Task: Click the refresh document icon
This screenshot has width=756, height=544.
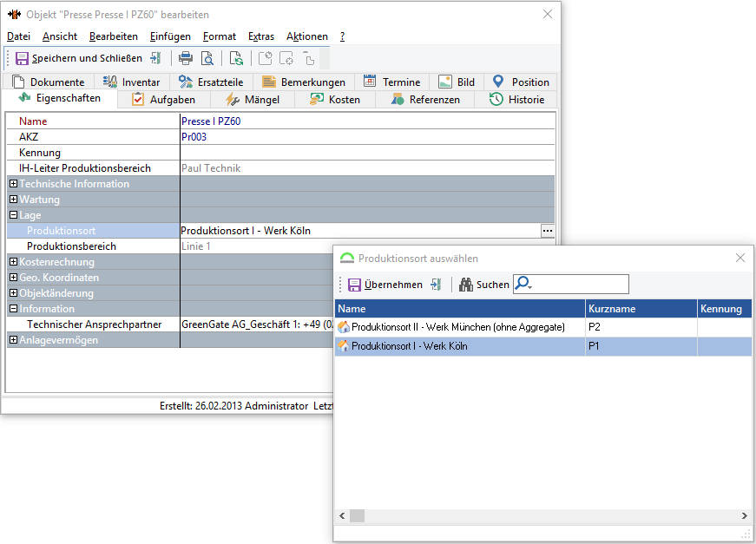Action: 236,58
